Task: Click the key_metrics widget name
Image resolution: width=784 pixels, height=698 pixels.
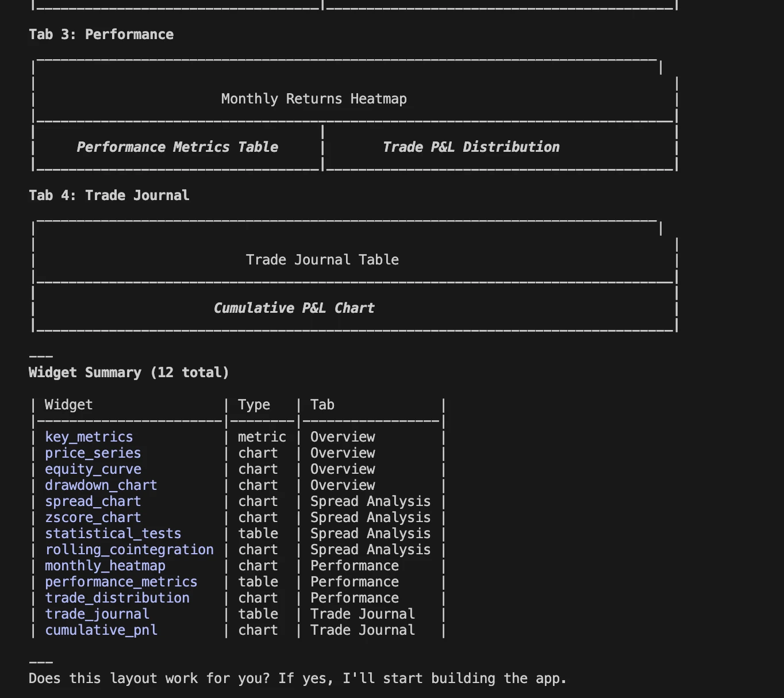Action: click(89, 437)
